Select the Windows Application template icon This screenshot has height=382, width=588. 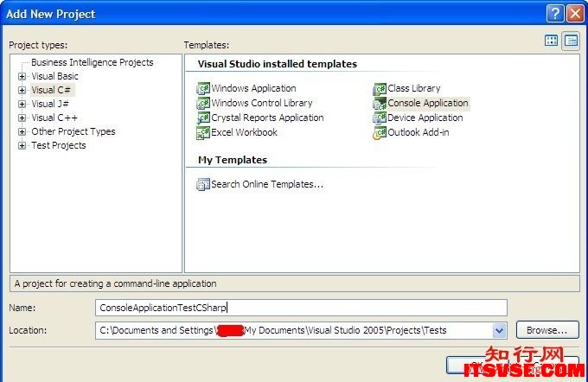(x=203, y=88)
